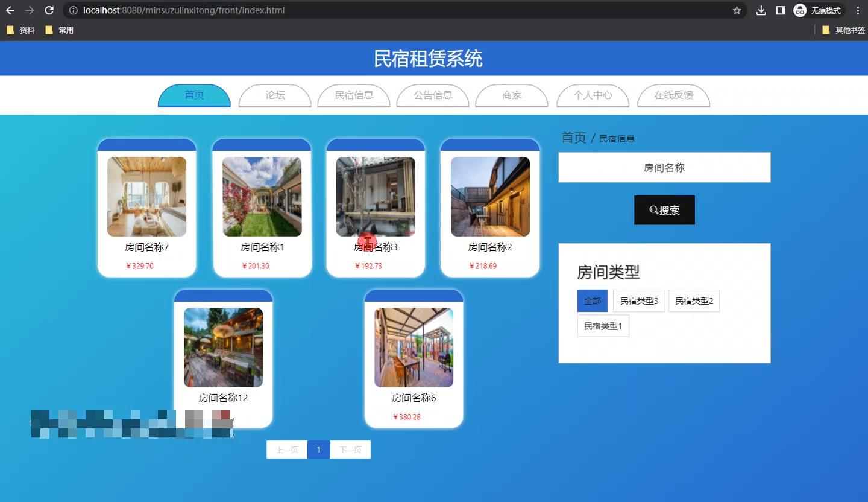Open the 常用 bookmarks folder
This screenshot has height=502, width=868.
[x=60, y=29]
